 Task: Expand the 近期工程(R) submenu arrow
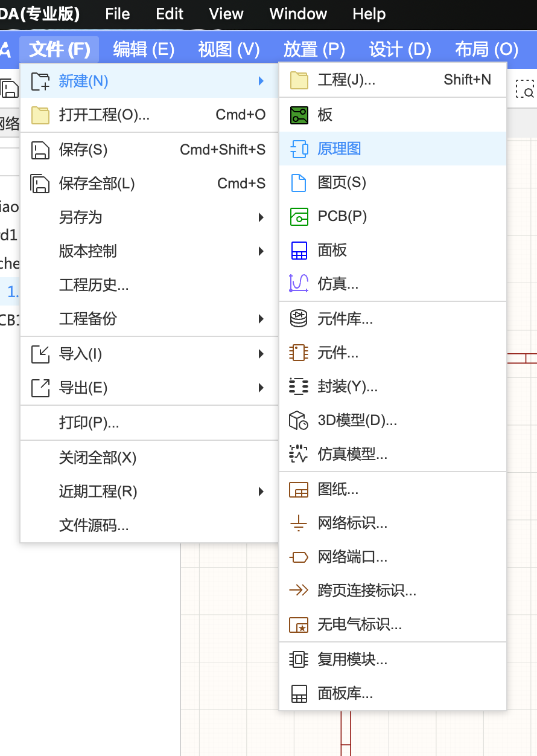[x=261, y=492]
